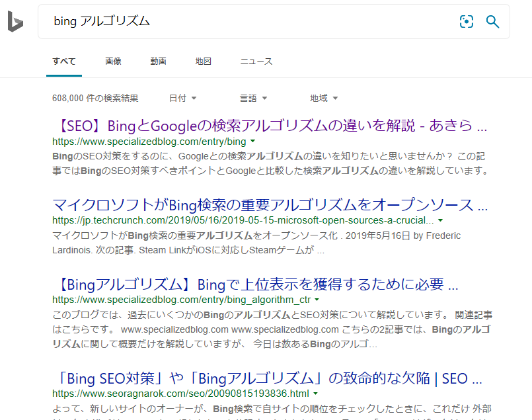Expand the 言語 filter dropdown
This screenshot has width=532, height=420.
pyautogui.click(x=253, y=98)
